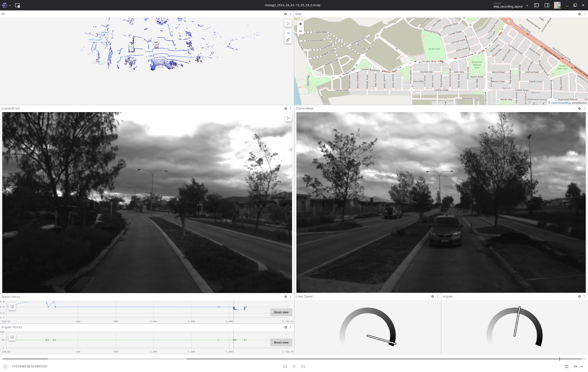Zoom in on the map

300,24
